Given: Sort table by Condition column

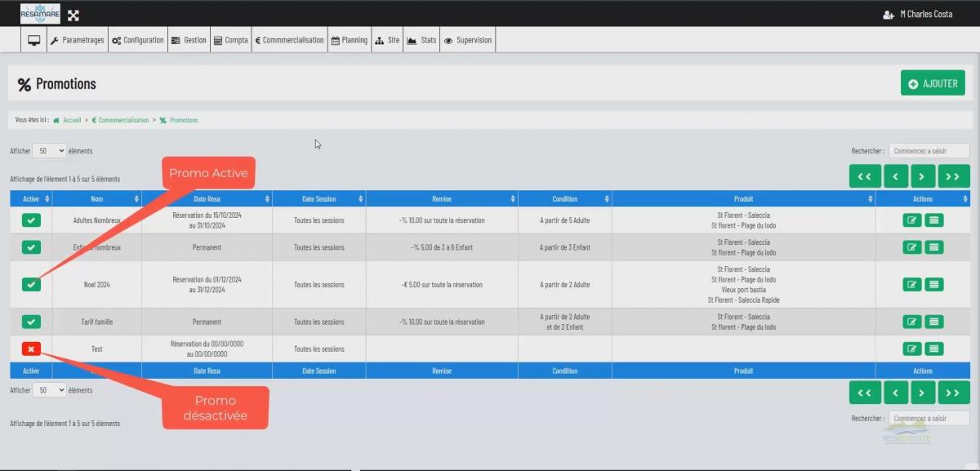Looking at the screenshot, I should pos(564,198).
